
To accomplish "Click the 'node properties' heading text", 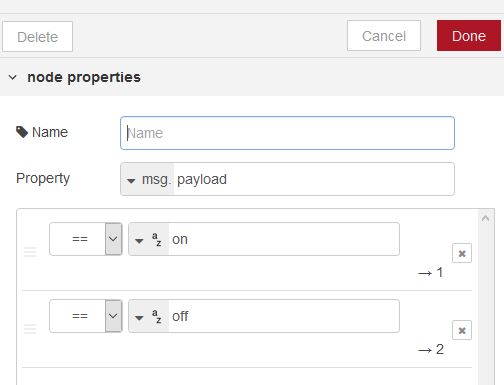I will coord(84,77).
